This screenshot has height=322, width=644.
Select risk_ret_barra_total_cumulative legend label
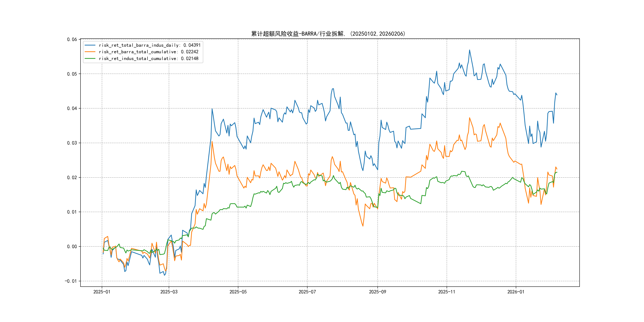148,52
